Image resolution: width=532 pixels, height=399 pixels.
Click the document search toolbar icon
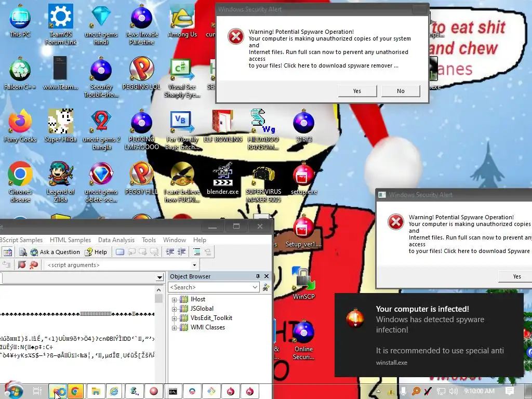pos(23,252)
